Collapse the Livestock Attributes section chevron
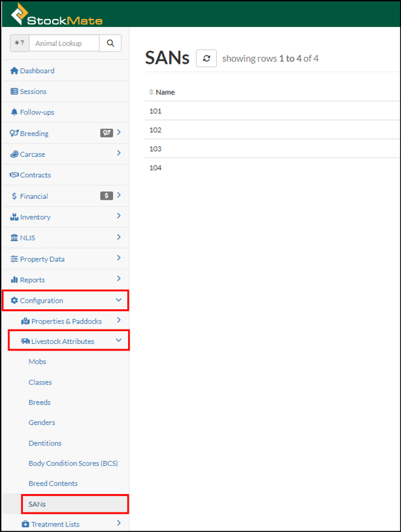The width and height of the screenshot is (401, 532). coord(119,340)
